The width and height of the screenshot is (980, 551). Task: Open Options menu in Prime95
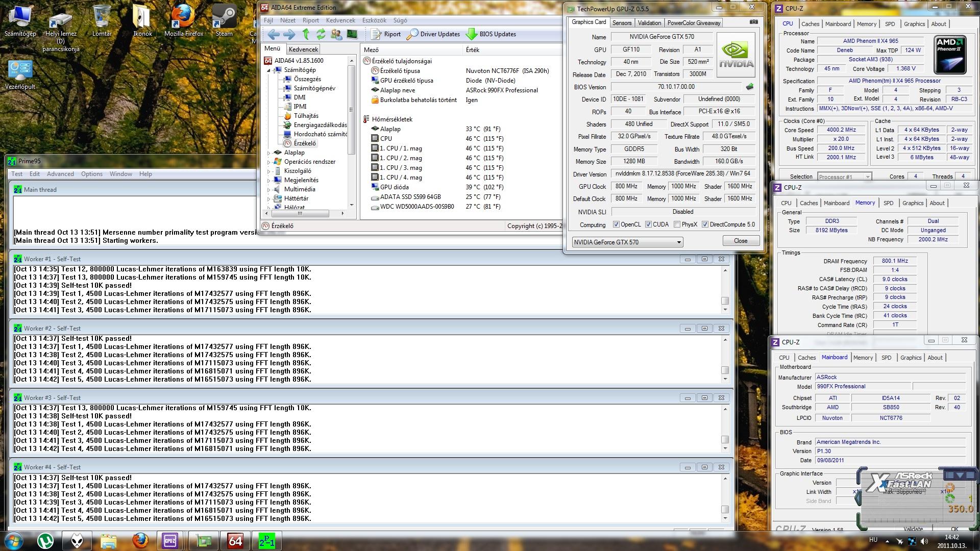[92, 174]
